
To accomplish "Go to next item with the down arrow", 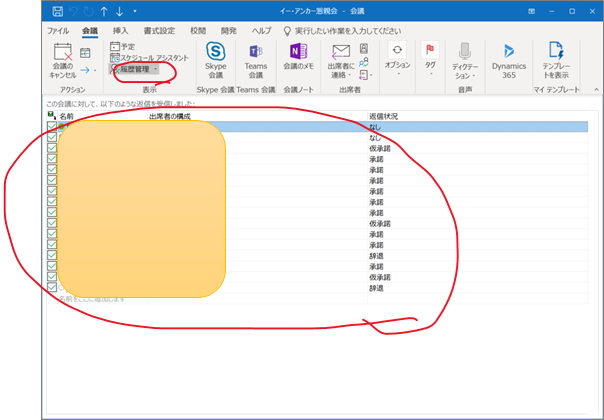I will click(x=119, y=12).
